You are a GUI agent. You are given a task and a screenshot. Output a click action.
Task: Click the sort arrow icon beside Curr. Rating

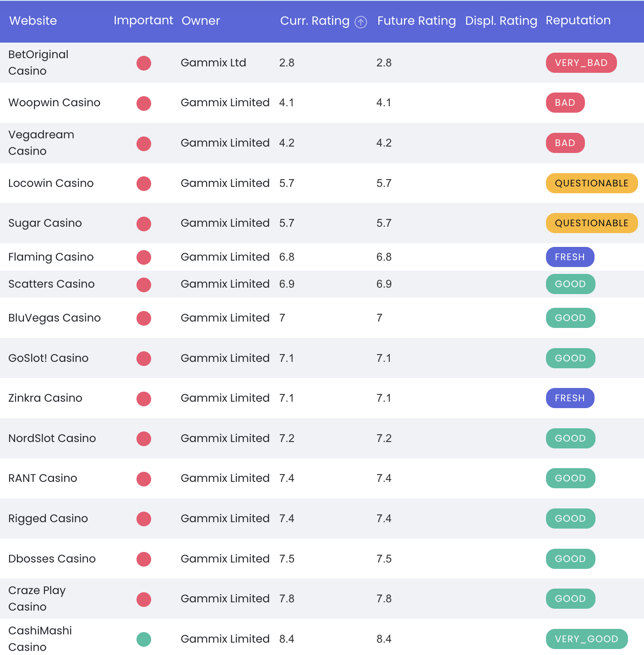361,22
